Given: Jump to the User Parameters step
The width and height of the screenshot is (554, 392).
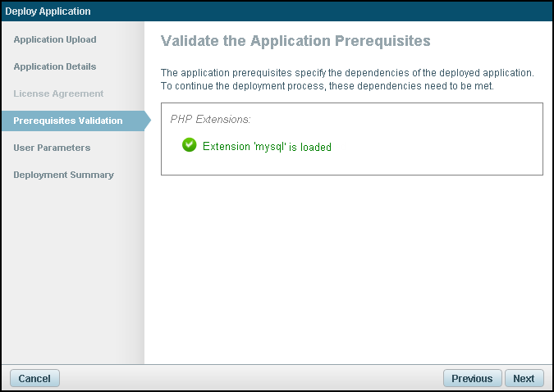Looking at the screenshot, I should [x=52, y=148].
